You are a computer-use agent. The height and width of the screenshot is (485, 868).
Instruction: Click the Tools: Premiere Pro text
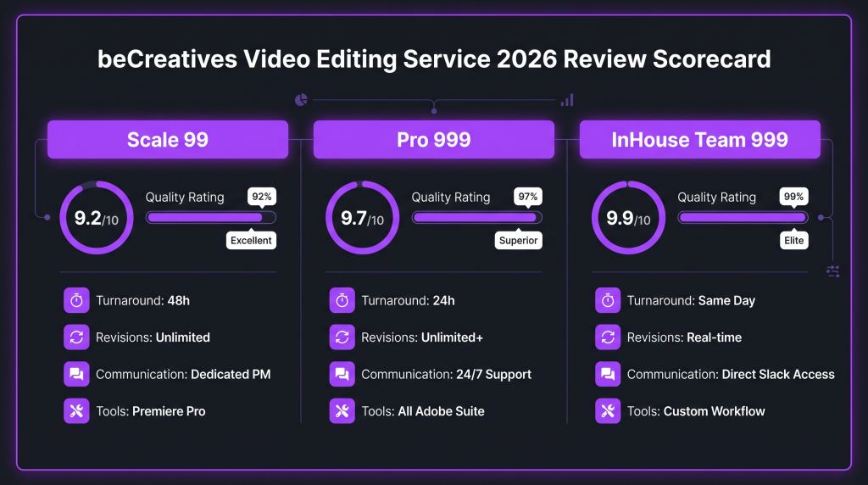click(x=151, y=411)
